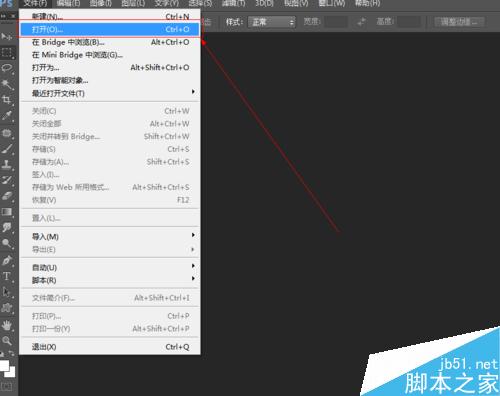This screenshot has width=500, height=396.
Task: Click the foreground color swatch
Action: (x=4, y=366)
